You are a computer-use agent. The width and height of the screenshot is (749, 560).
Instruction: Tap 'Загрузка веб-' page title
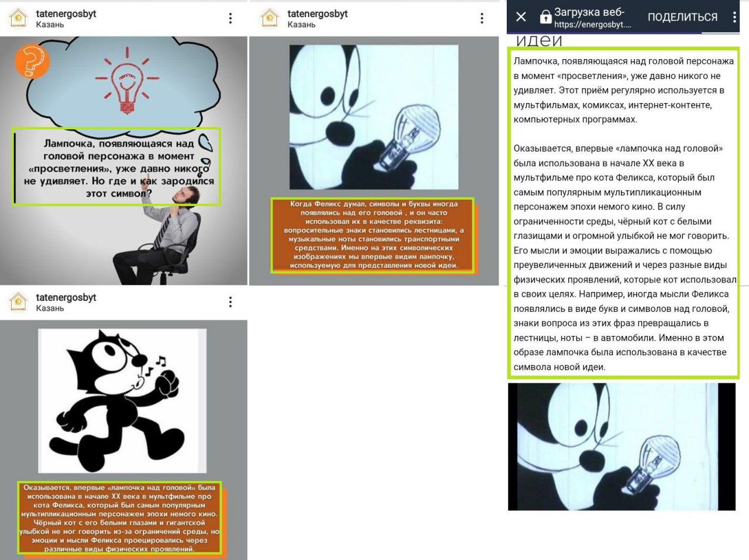coord(589,12)
